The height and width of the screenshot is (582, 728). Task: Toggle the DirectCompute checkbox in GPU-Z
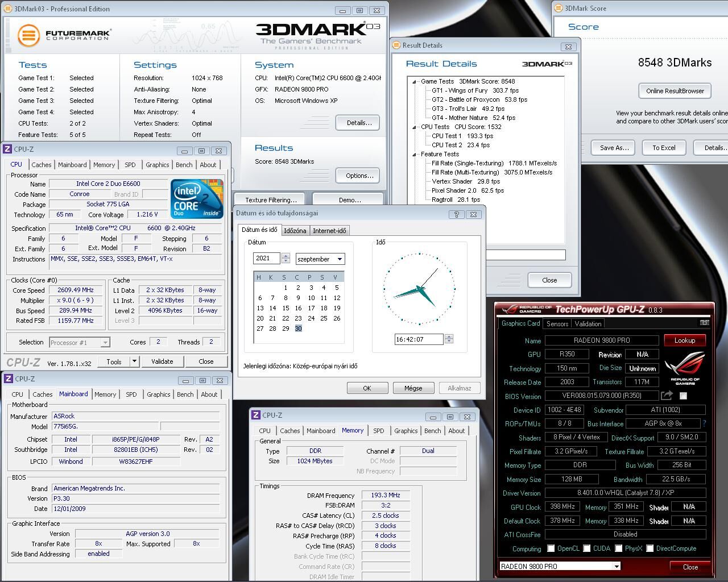click(x=650, y=548)
